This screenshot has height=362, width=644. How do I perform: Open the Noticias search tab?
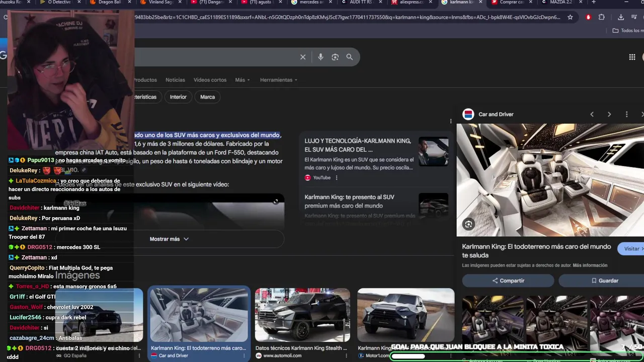coord(175,80)
